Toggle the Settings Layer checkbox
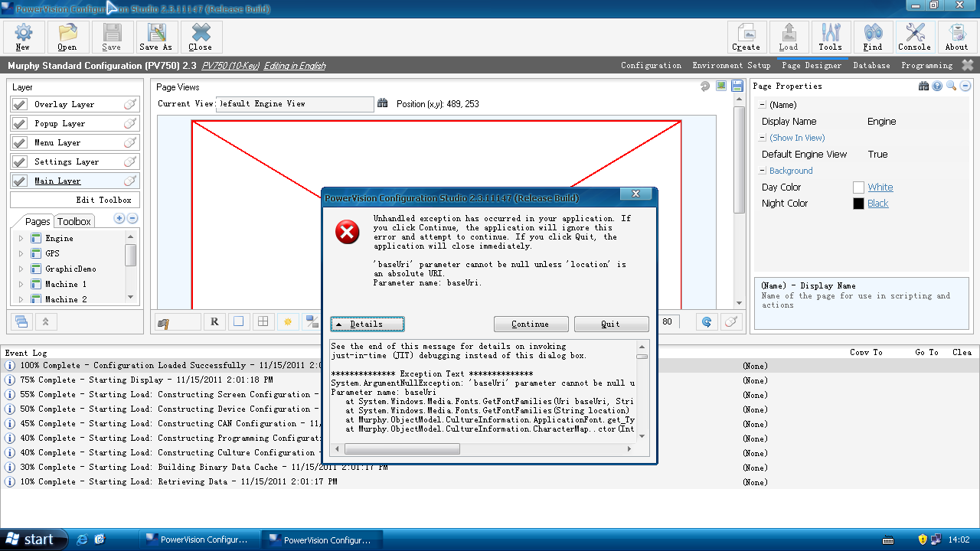Image resolution: width=980 pixels, height=551 pixels. click(x=20, y=161)
